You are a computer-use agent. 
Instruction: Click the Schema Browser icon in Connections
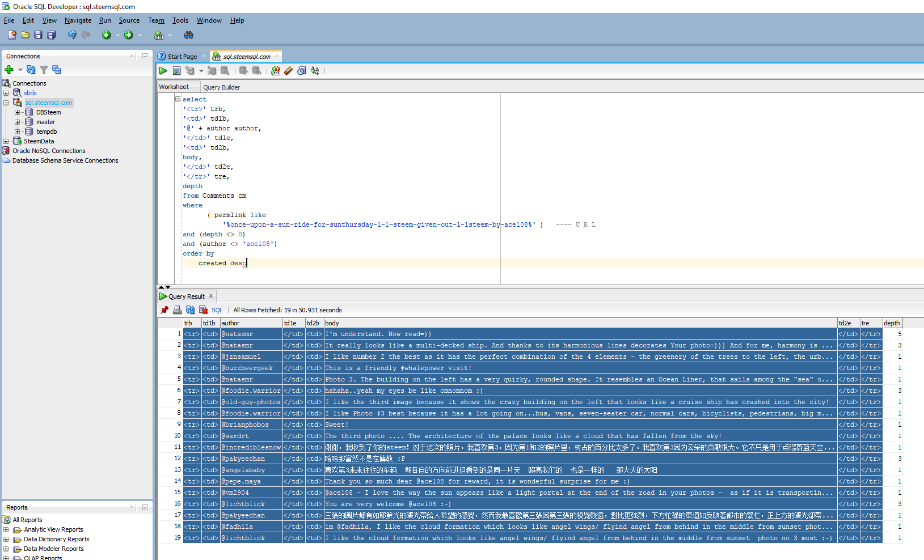57,70
